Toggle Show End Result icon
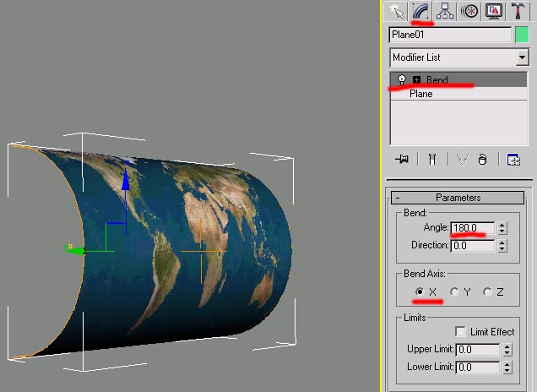537x392 pixels. [432, 160]
